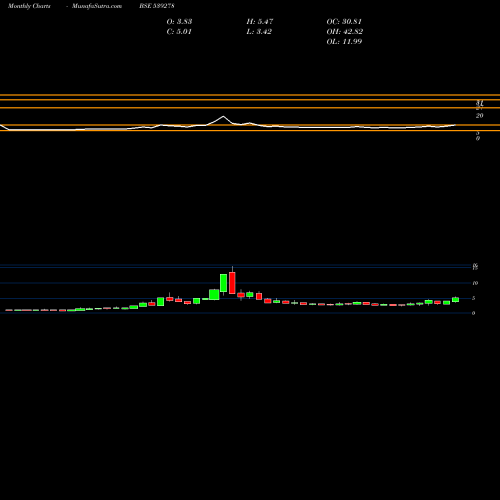Click the 'BSE 539278' ticker text

click(157, 6)
